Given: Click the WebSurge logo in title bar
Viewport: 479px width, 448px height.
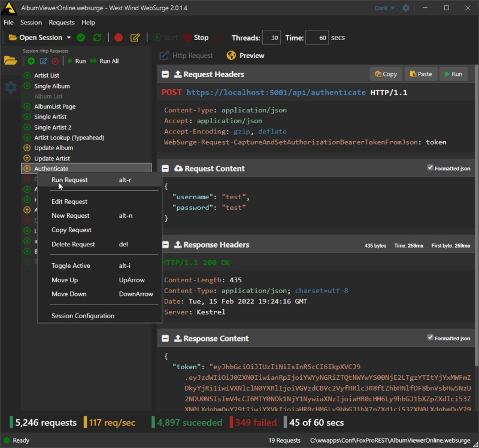Looking at the screenshot, I should pos(9,8).
